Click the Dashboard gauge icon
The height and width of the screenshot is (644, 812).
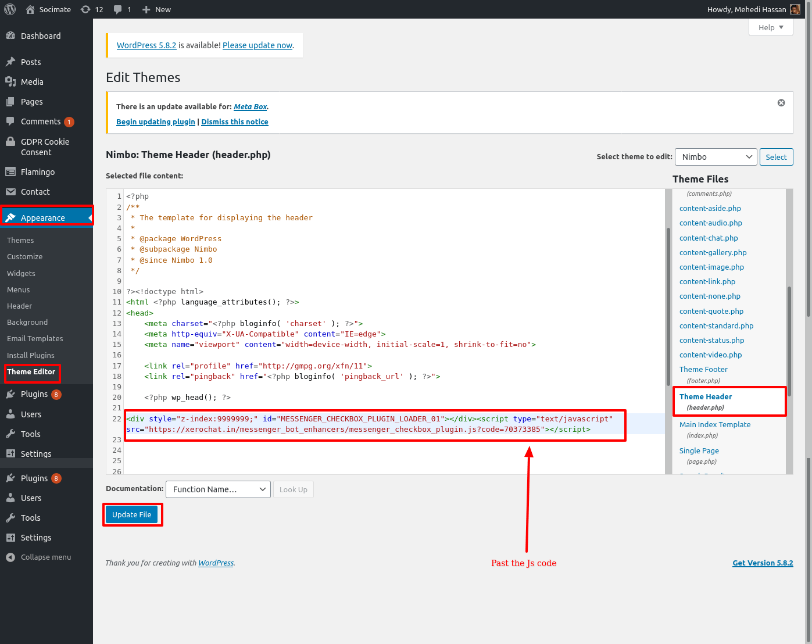10,35
